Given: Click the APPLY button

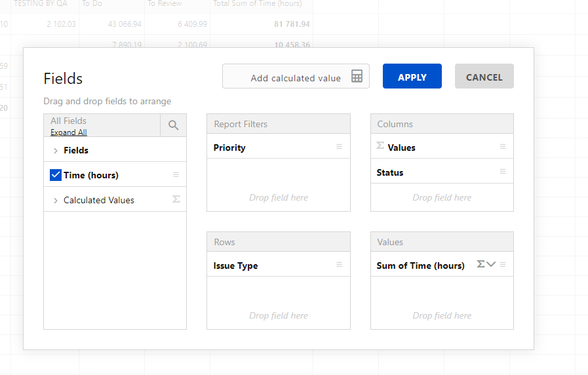Looking at the screenshot, I should click(412, 76).
